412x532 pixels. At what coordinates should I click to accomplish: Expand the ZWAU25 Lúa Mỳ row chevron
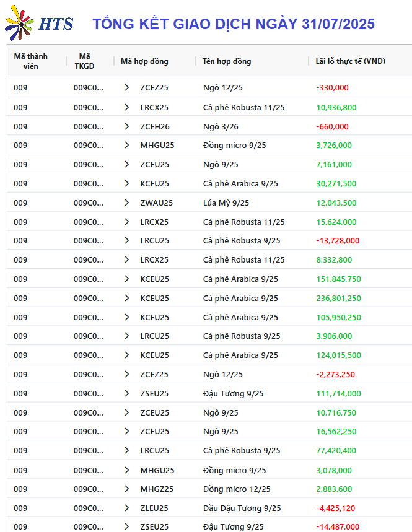coord(126,203)
